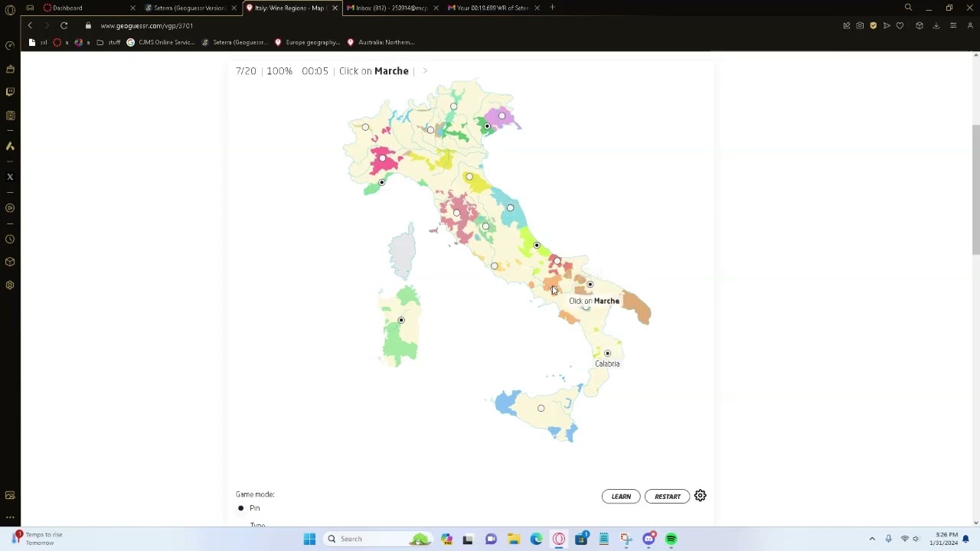
Task: Open Twitch panel in Opera sidebar
Action: tap(10, 92)
